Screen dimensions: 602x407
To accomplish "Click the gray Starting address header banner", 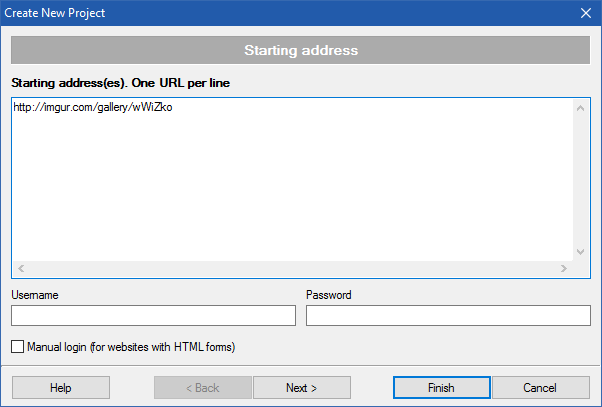I will (x=301, y=50).
